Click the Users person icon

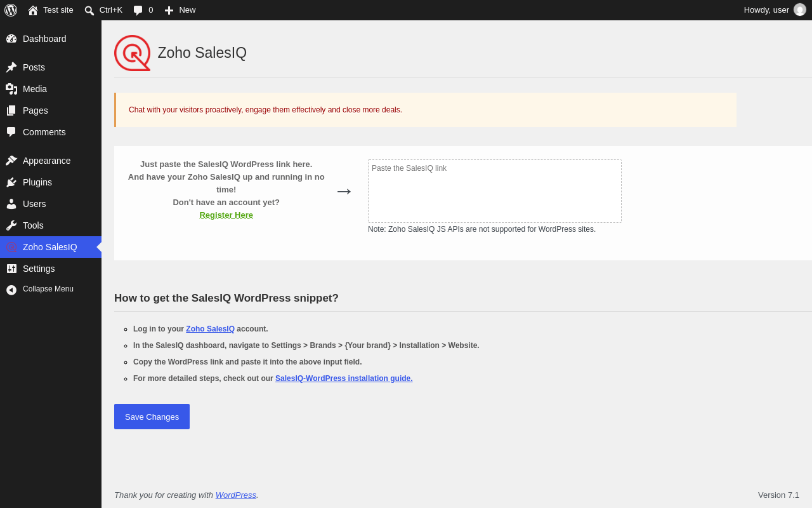click(11, 204)
